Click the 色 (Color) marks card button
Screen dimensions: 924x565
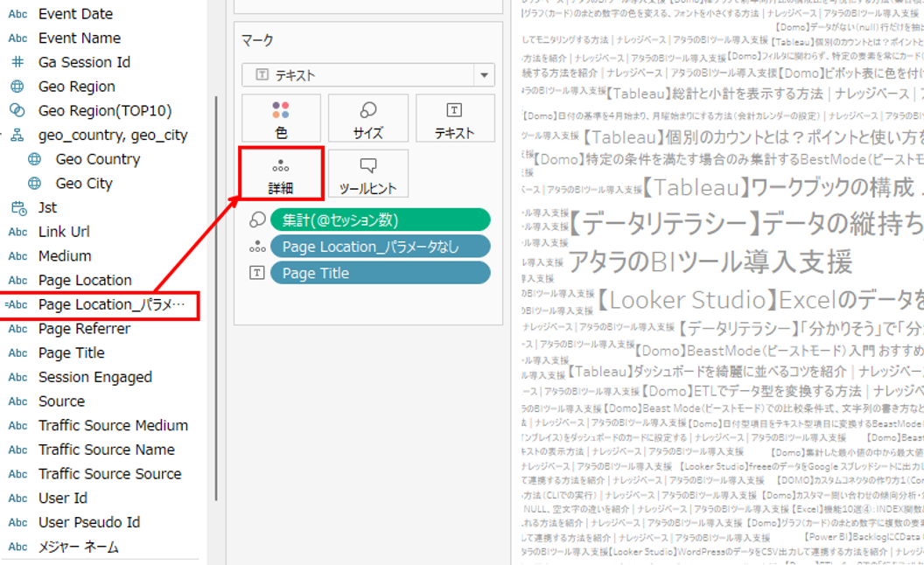pos(281,118)
